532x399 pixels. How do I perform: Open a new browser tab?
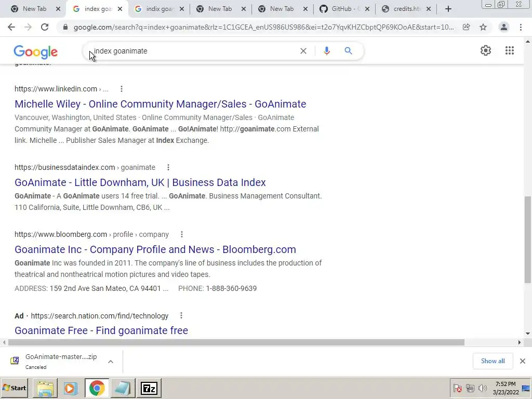[x=448, y=9]
